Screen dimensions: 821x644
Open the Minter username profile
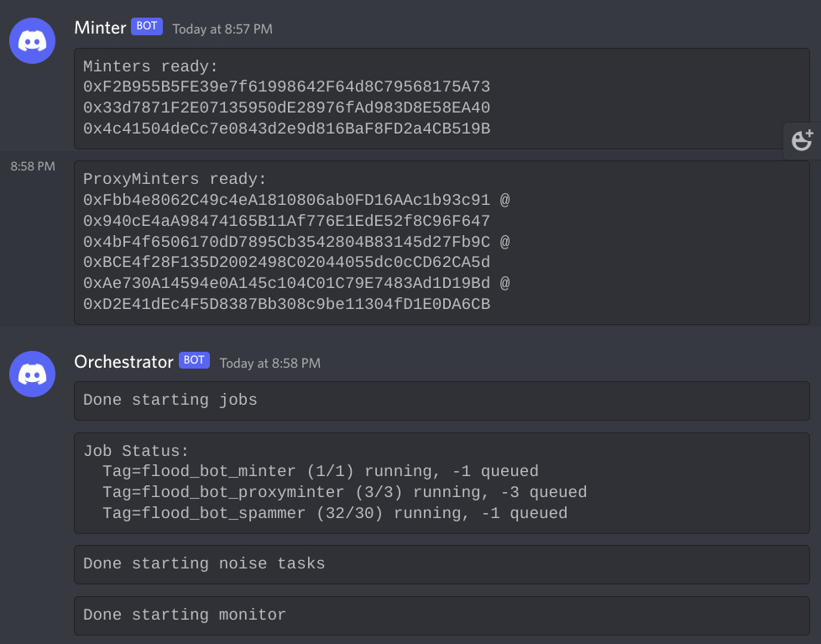pyautogui.click(x=100, y=28)
